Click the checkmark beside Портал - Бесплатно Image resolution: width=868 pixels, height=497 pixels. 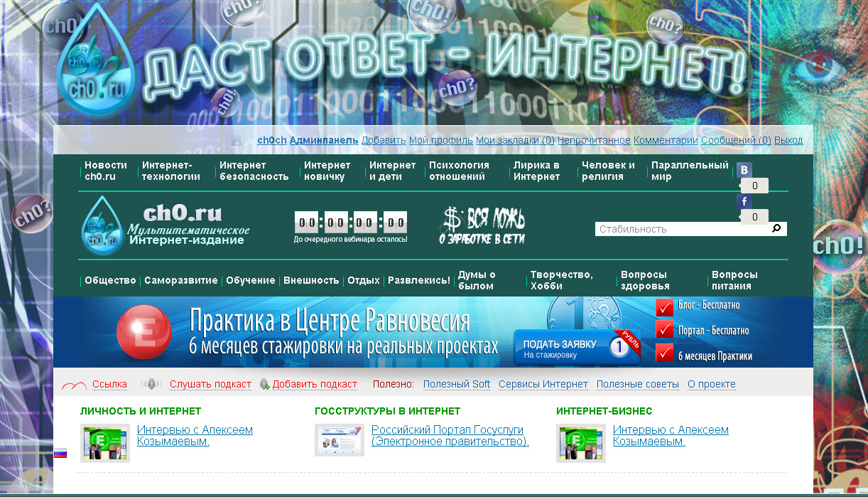coord(664,330)
